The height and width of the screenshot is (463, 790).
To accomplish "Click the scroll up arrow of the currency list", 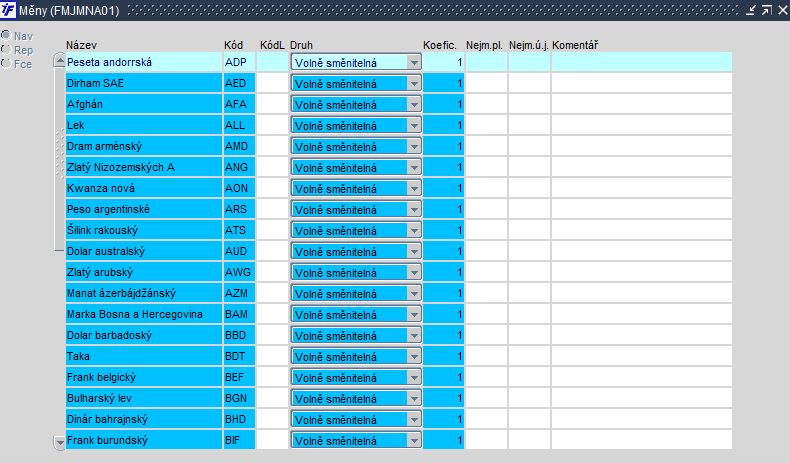I will click(59, 61).
